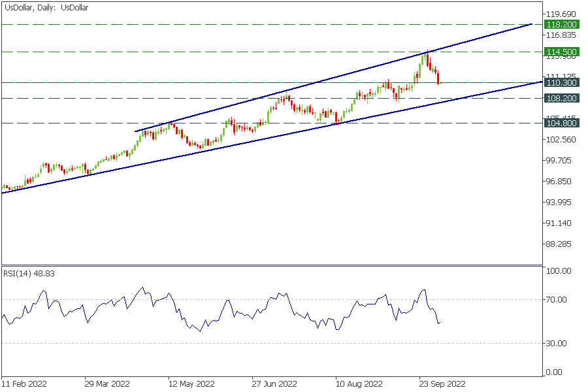Image resolution: width=588 pixels, height=392 pixels.
Task: Click the 11 Feb 2022 date label
Action: [24, 384]
